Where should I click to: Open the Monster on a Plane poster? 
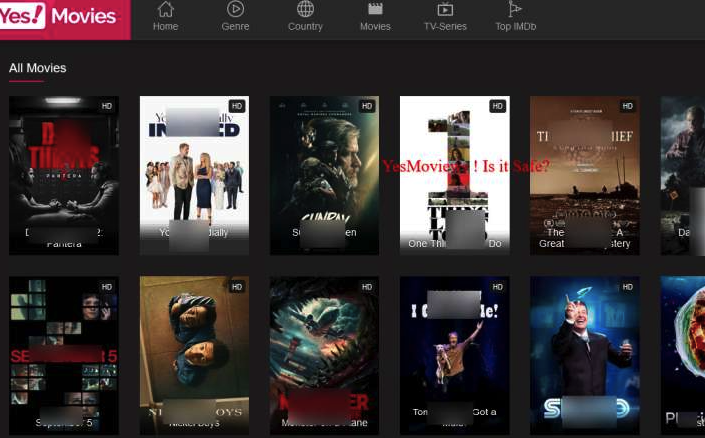click(x=324, y=355)
